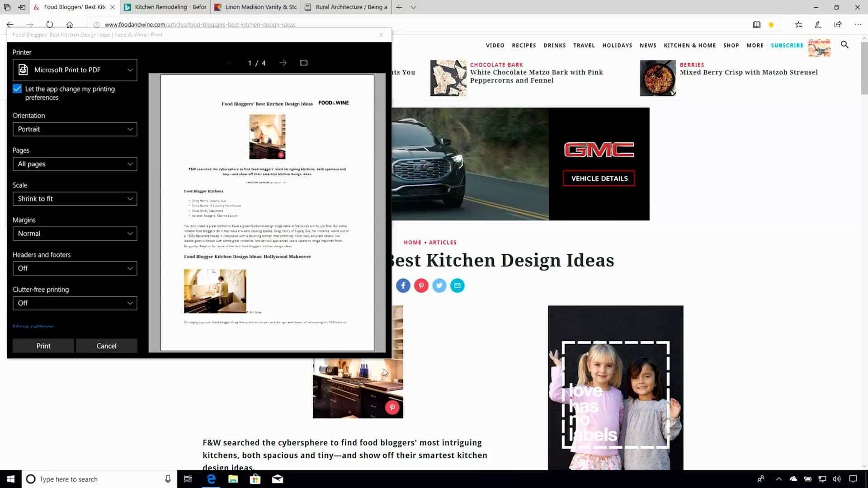
Task: Click the Cancel button
Action: [x=107, y=346]
